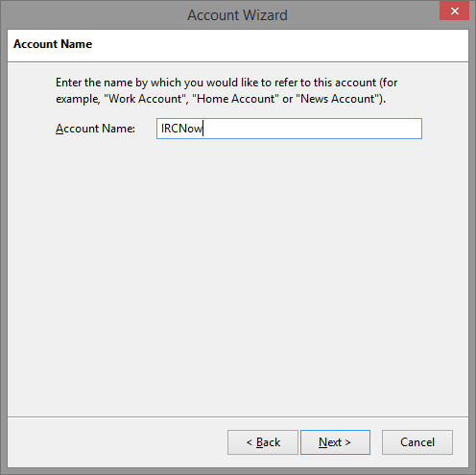Click the underlined 'A' in Account Name label

(x=59, y=129)
